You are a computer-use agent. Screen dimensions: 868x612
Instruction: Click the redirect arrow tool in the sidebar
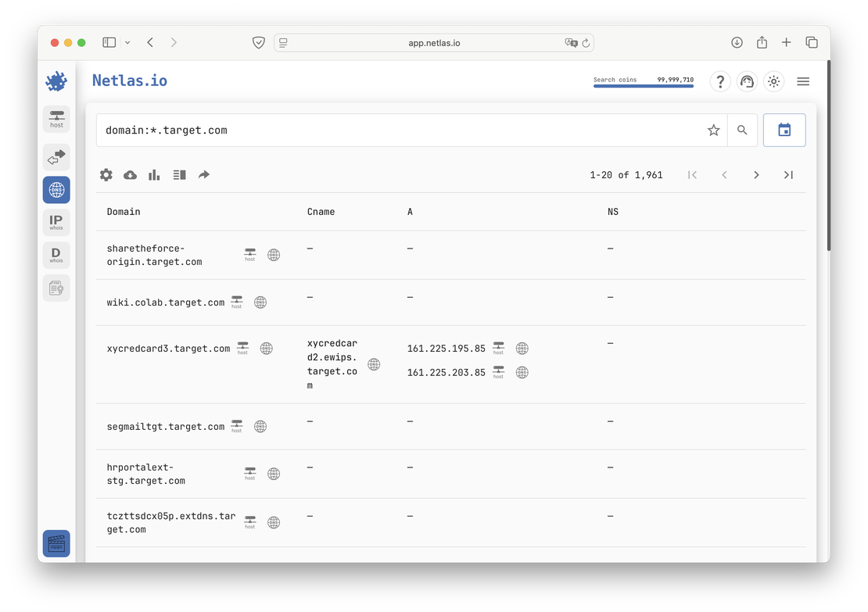point(56,157)
